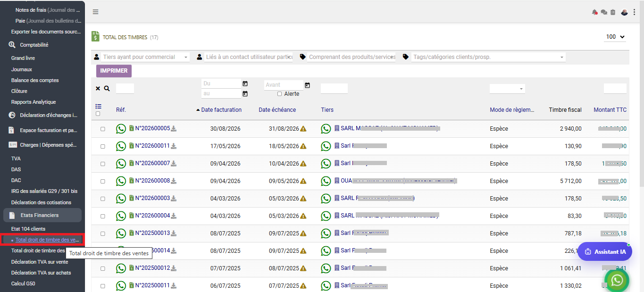This screenshot has width=644, height=292.
Task: Toggle the hamburger sidebar menu
Action: pos(95,12)
